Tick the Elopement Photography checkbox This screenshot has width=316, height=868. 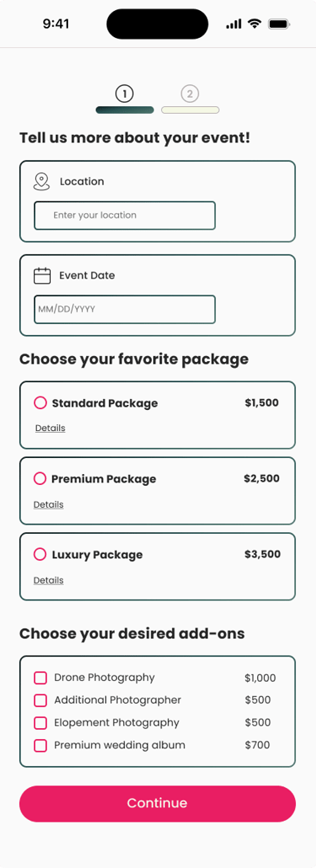(40, 723)
